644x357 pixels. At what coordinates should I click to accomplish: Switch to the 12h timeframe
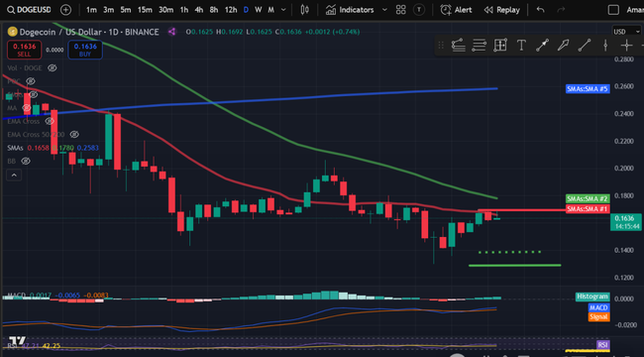[x=231, y=10]
